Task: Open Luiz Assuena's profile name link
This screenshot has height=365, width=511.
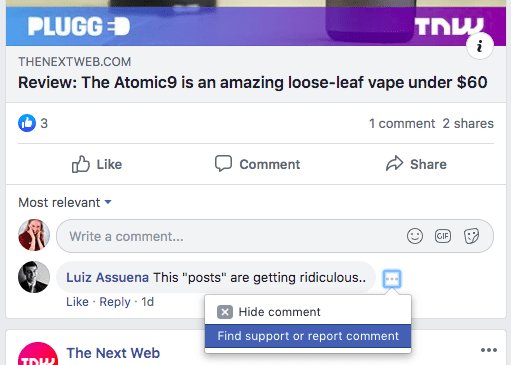Action: coord(107,277)
